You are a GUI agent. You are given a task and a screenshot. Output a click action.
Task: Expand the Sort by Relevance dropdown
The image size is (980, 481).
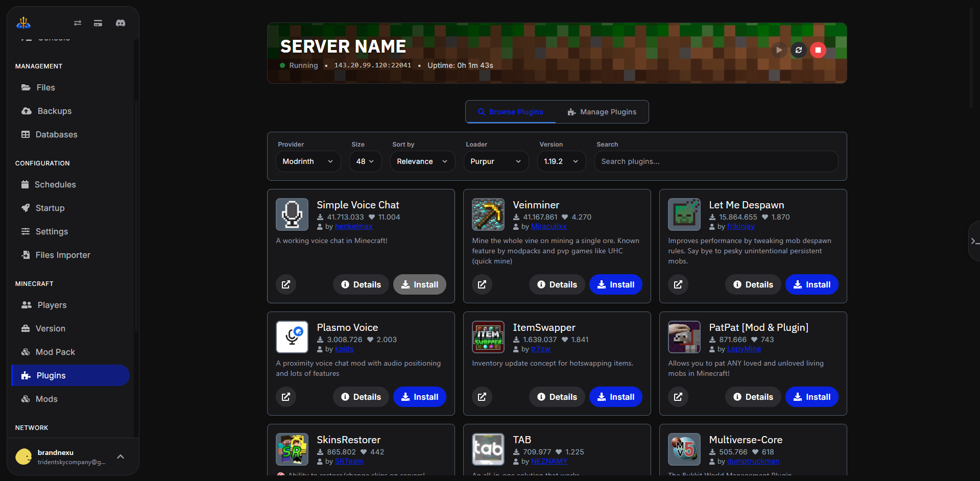click(422, 161)
